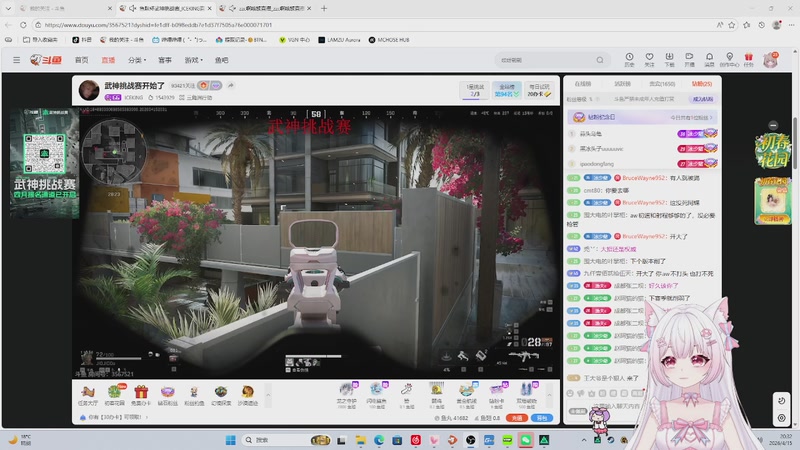Open the 赛事 events tab
800x450 pixels.
[165, 60]
